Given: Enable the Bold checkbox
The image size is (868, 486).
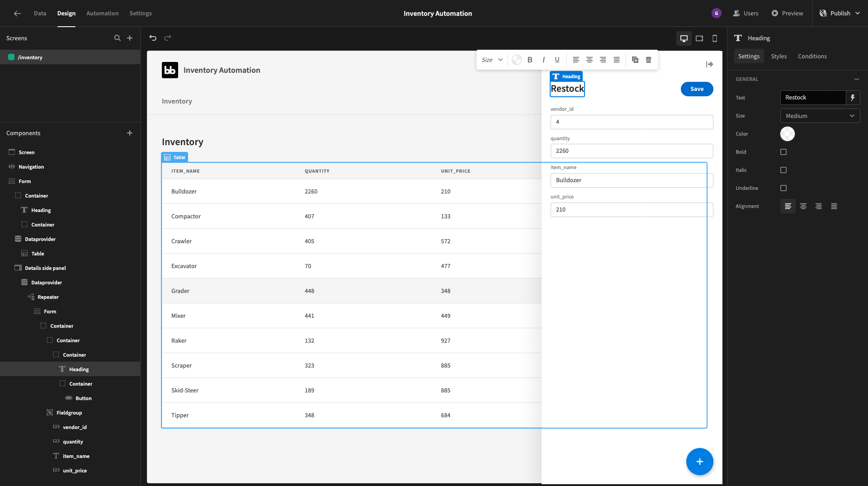Looking at the screenshot, I should [783, 152].
